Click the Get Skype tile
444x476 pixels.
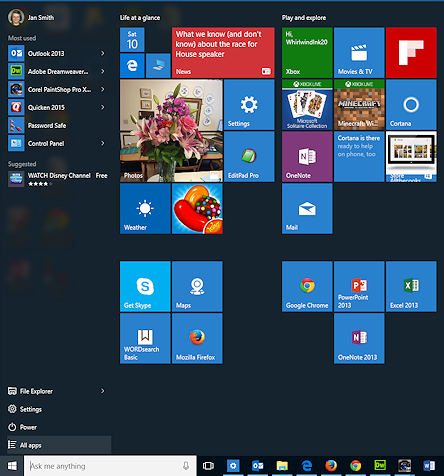pyautogui.click(x=145, y=287)
